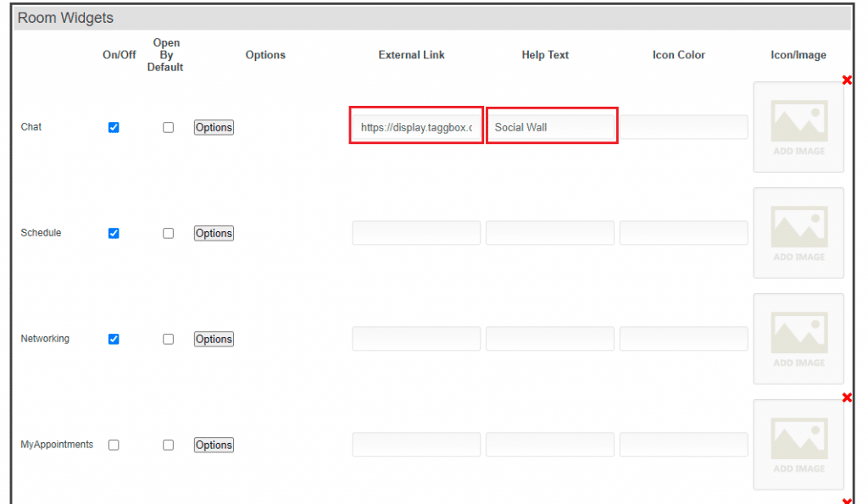Click the Add Image placeholder for Chat
Viewport: 868px width, 504px height.
coord(798,127)
